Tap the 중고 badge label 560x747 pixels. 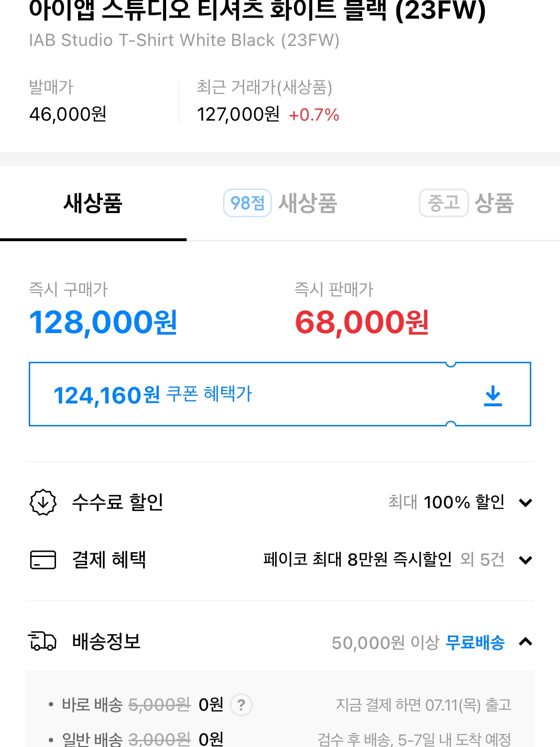coord(444,203)
